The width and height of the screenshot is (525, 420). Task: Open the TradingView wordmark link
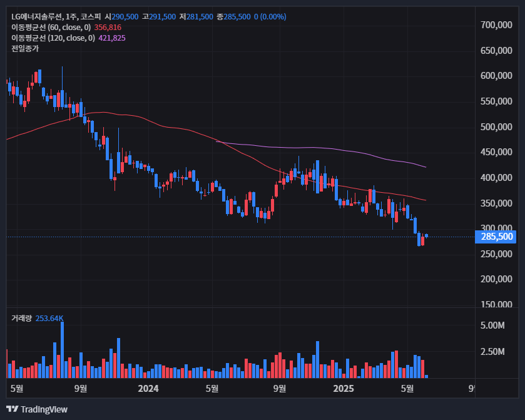(44, 409)
